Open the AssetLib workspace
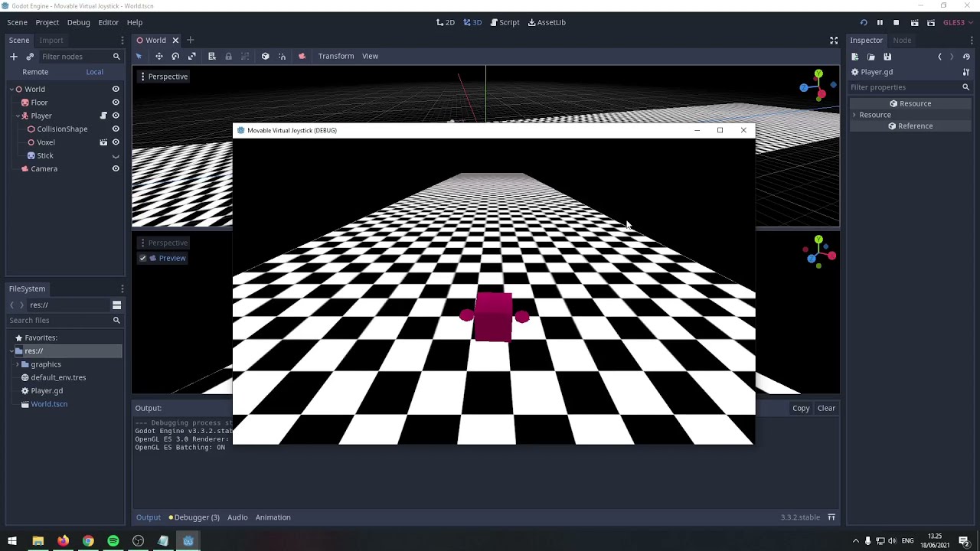Image resolution: width=980 pixels, height=551 pixels. [547, 23]
